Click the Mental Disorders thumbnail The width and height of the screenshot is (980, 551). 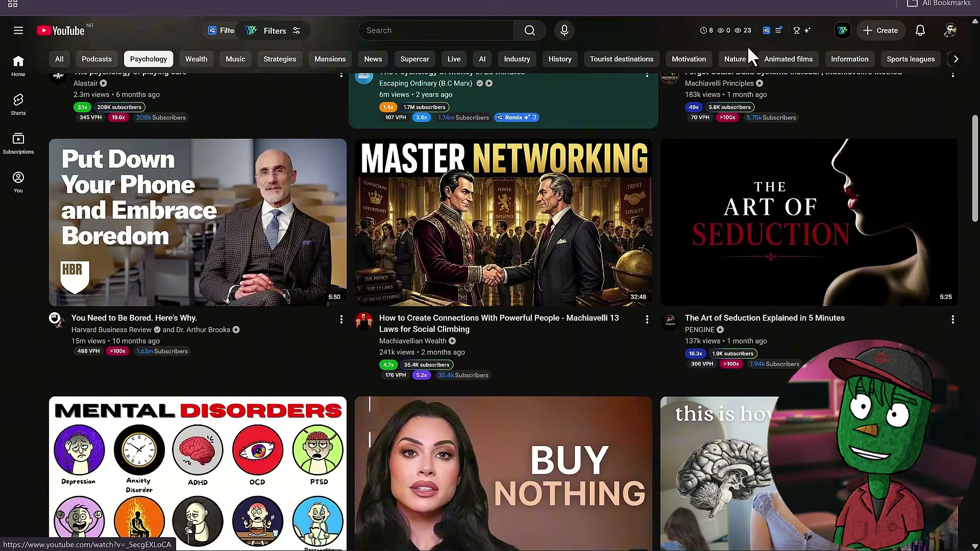(198, 473)
